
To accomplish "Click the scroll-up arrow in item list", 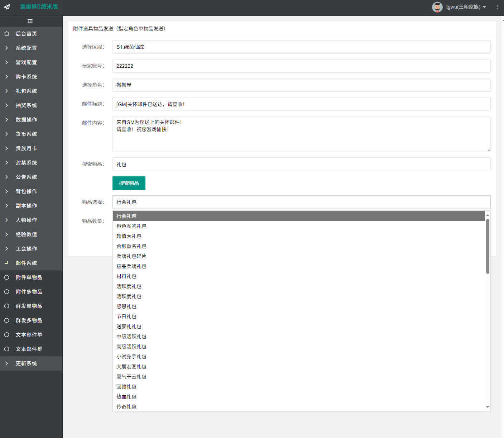I will point(488,215).
